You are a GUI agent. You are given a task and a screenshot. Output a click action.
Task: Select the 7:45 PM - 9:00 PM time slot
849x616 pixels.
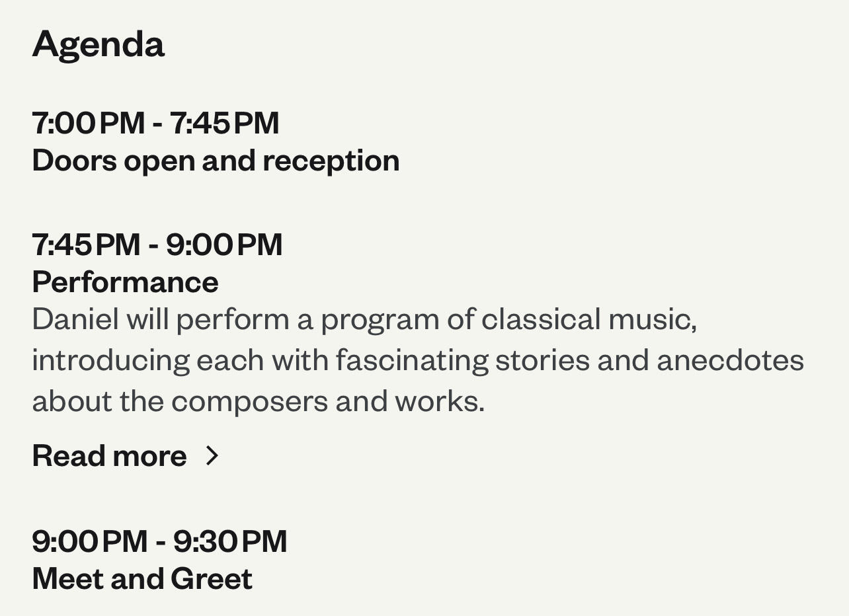coord(157,245)
